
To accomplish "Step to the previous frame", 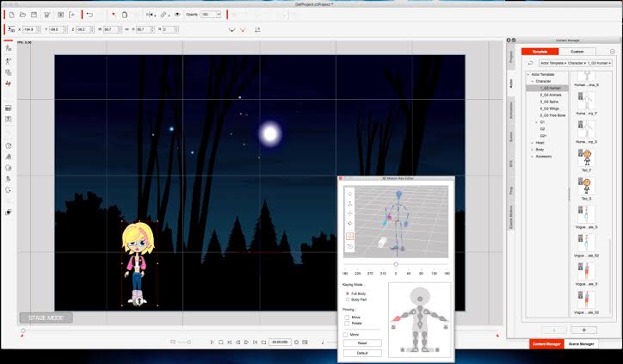I will pyautogui.click(x=238, y=342).
